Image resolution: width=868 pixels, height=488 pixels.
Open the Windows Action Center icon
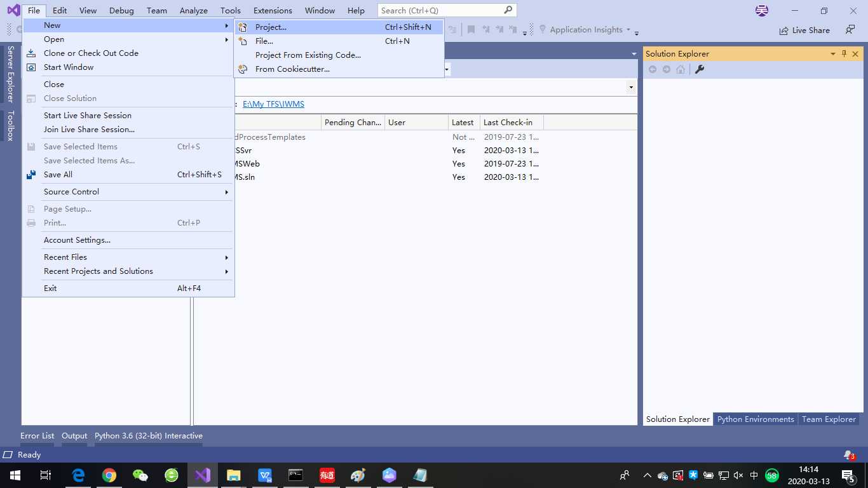(848, 476)
